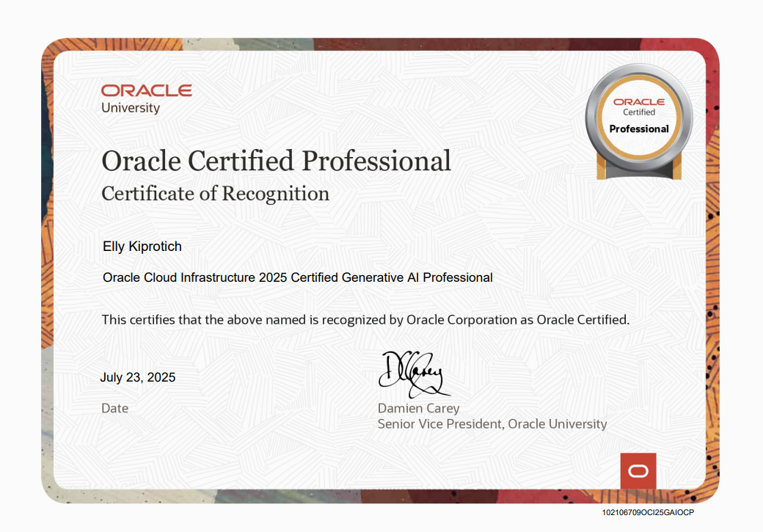Click the bold 'Professional' text inside the badge
Image resolution: width=763 pixels, height=532 pixels.
point(639,129)
